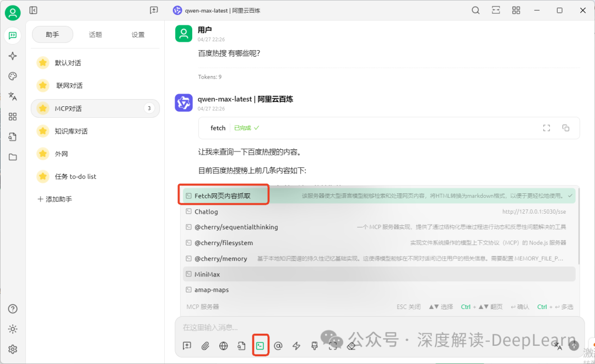595x364 pixels.
Task: Click the 用户 message avatar
Action: tap(183, 34)
